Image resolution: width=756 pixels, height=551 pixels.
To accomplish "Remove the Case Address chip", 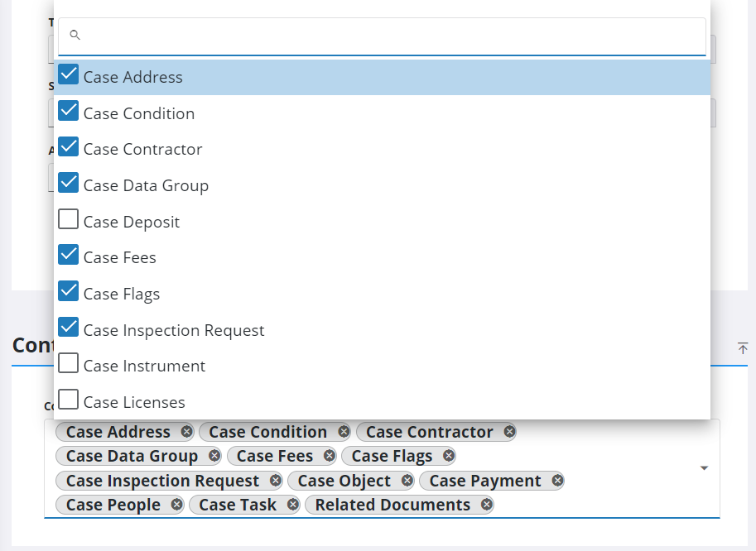I will pos(187,431).
